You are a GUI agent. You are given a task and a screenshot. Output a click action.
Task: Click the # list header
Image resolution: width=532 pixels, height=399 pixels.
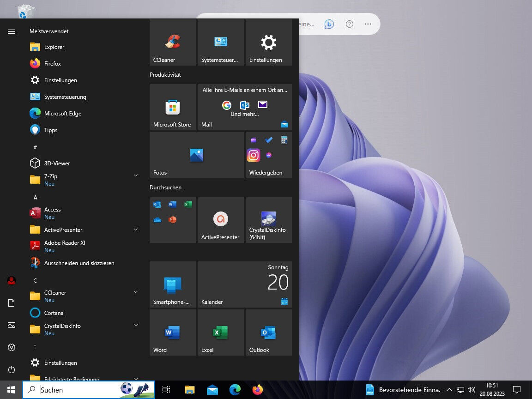coord(35,147)
